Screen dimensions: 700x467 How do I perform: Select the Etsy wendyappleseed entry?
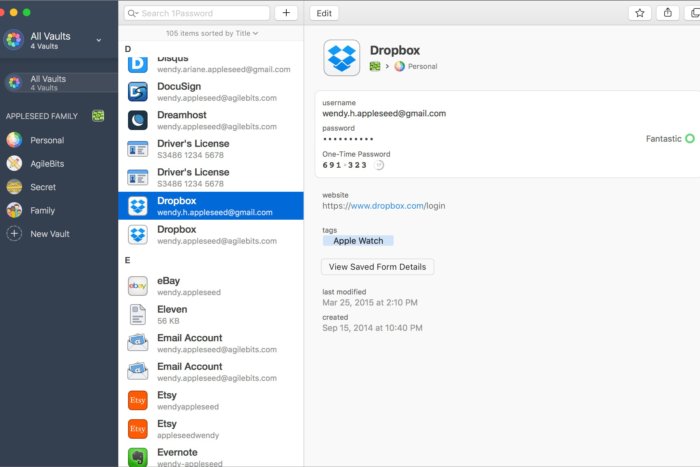tap(211, 400)
